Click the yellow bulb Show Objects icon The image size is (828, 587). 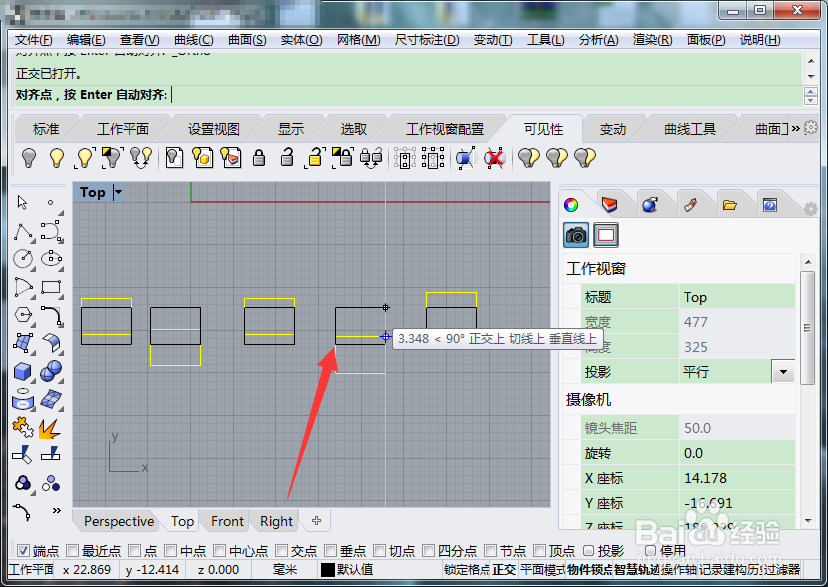57,157
